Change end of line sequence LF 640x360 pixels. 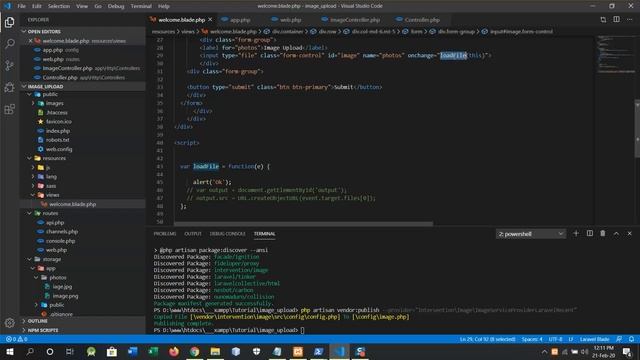[x=571, y=339]
